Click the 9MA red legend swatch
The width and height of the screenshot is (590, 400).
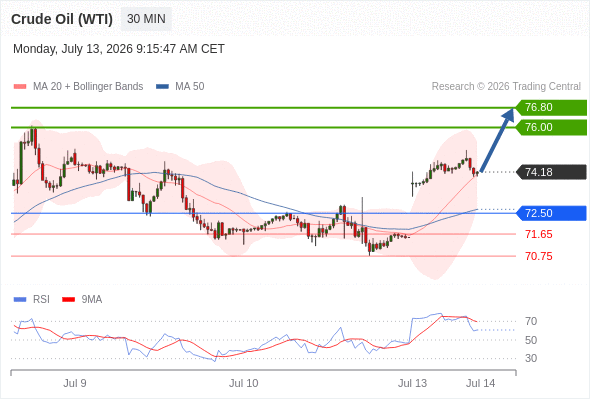68,300
